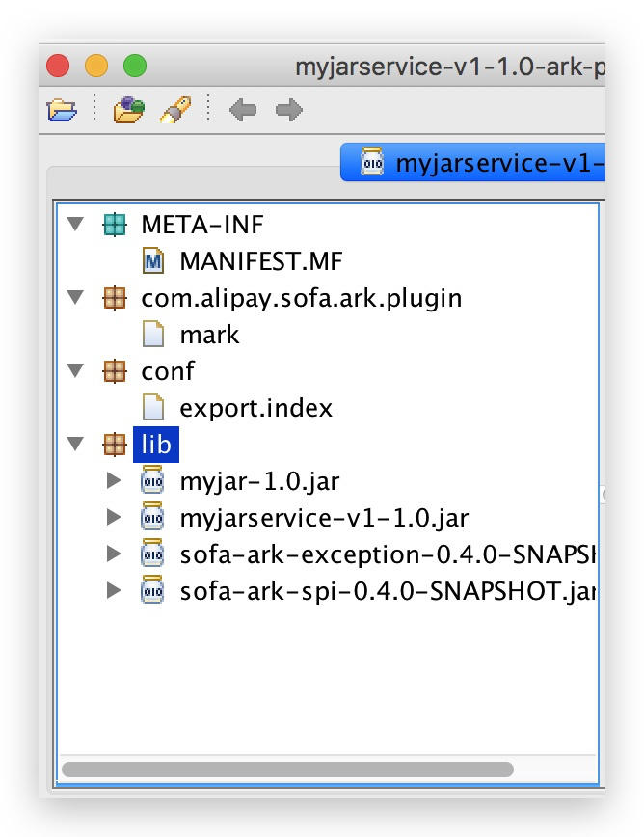
Task: Select the myjar-1.0.jar label
Action: coord(260,481)
